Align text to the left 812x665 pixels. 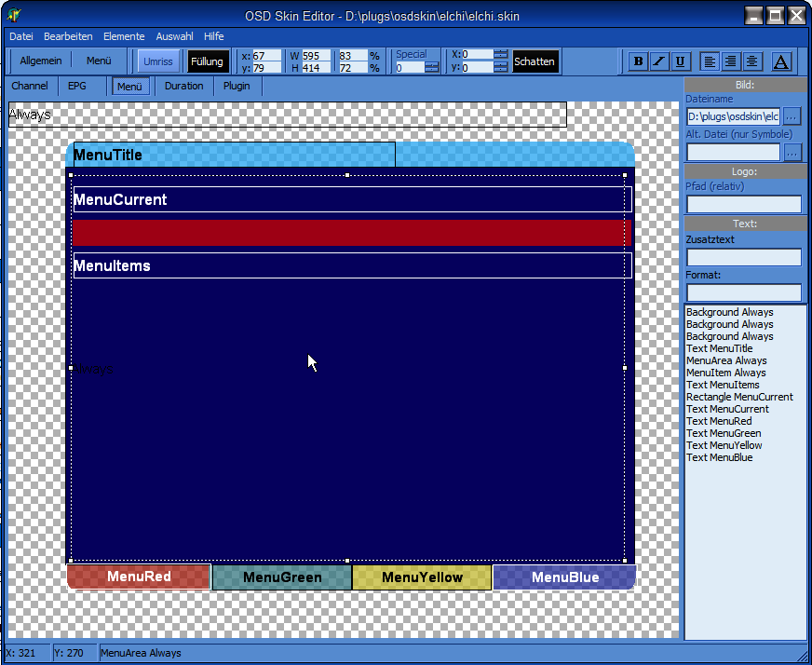tap(710, 61)
